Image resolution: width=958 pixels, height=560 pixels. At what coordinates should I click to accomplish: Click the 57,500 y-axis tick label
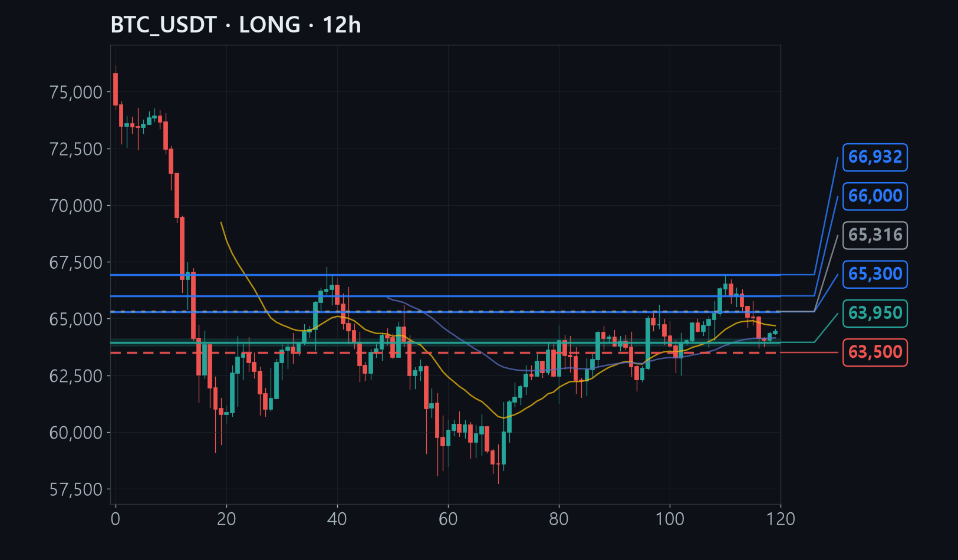pos(76,489)
